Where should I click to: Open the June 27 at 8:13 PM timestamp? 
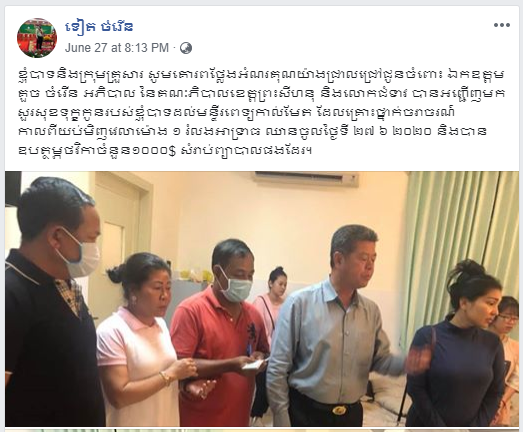[x=117, y=48]
